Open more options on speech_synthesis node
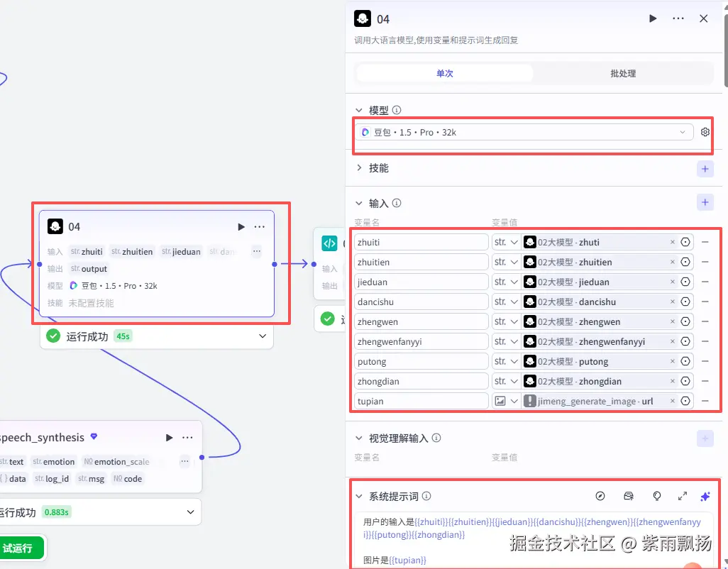 coord(187,437)
